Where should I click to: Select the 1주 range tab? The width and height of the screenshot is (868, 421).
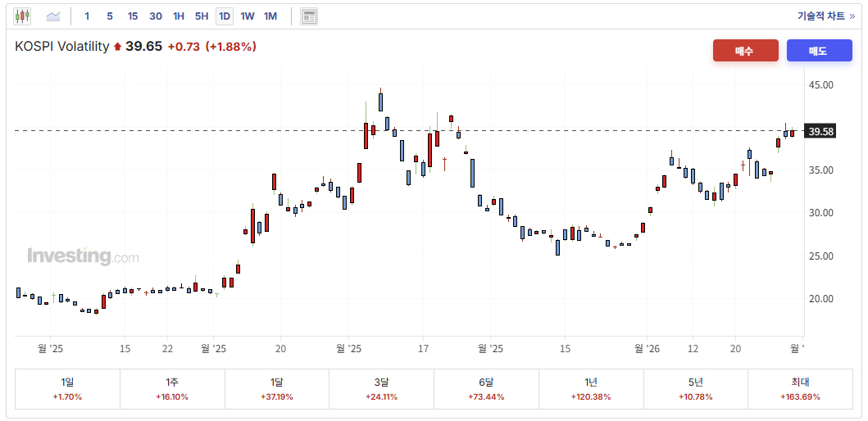coord(172,389)
